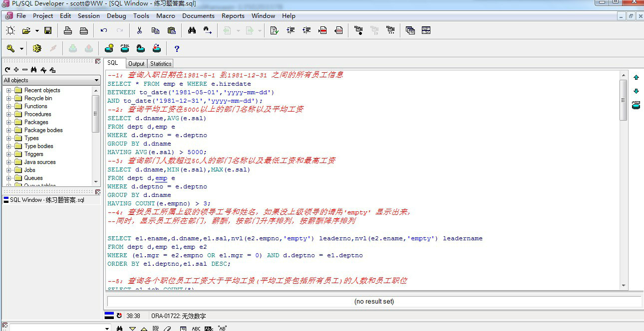Screen dimensions: 644x331
Task: Click the Paste clipboard icon
Action: pos(171,30)
